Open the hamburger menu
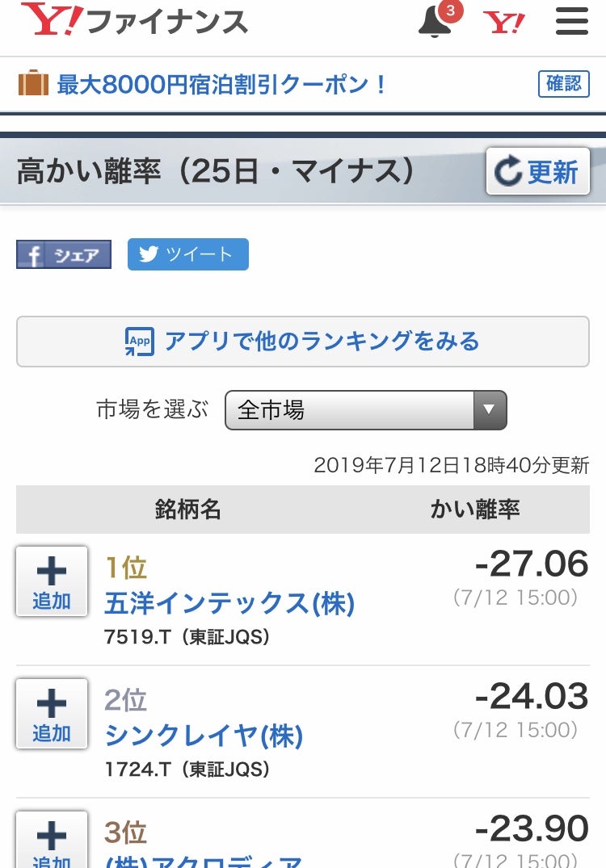Screen dimensions: 606x868 [x=572, y=22]
